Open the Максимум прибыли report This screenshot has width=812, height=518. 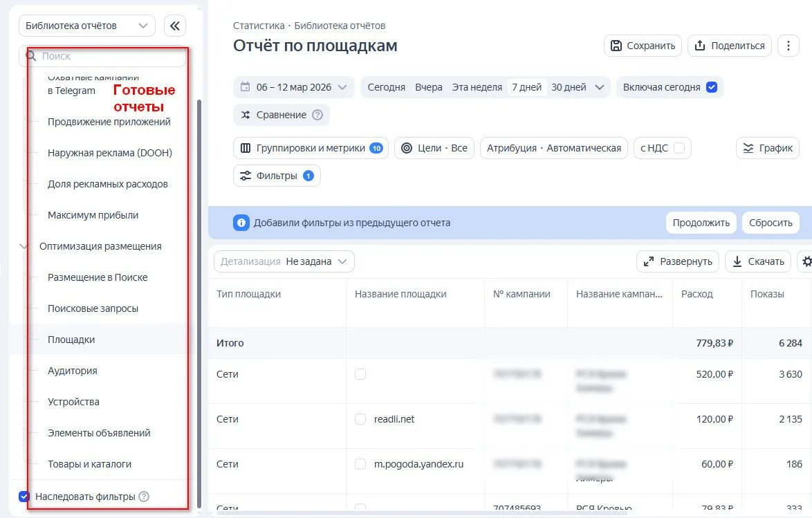[x=93, y=215]
